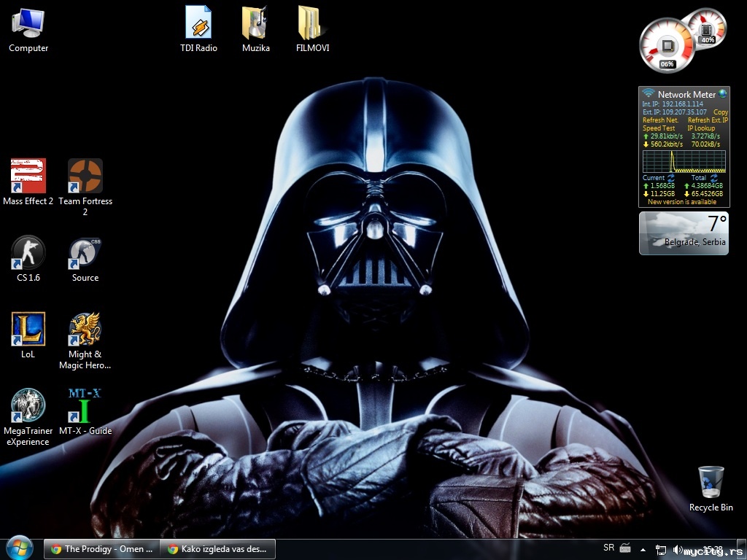Switch to The Prodigy - Omen Chrome window
Screen dimensions: 747x560
point(101,548)
